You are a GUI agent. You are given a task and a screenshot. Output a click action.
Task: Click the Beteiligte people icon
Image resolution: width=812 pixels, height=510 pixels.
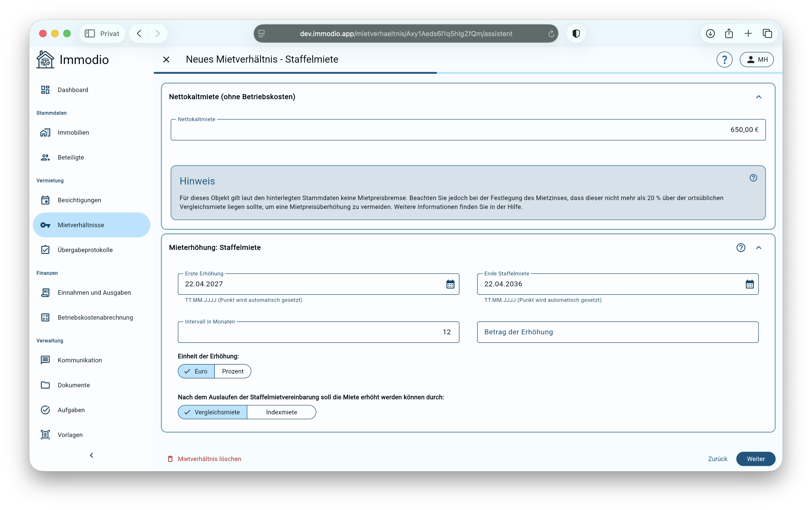coord(45,157)
